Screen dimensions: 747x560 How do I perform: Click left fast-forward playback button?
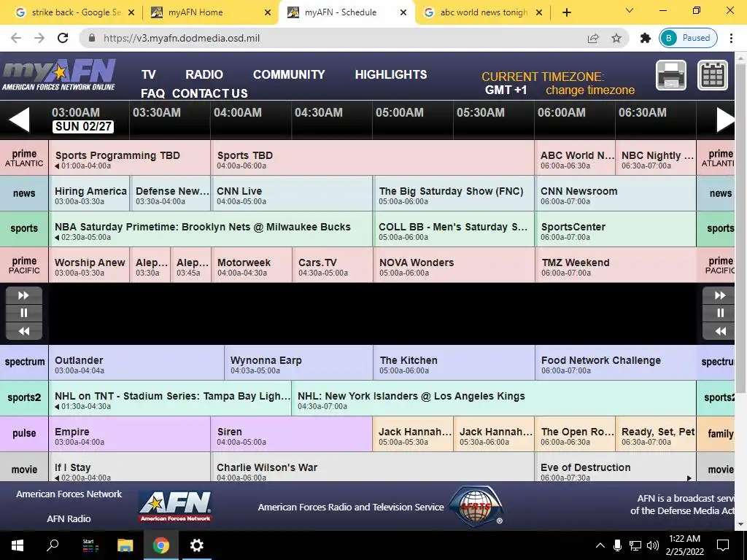click(24, 295)
